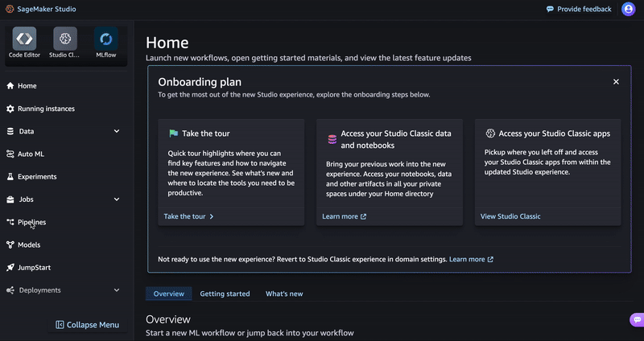Click the Take the tour link
The height and width of the screenshot is (341, 644).
188,216
